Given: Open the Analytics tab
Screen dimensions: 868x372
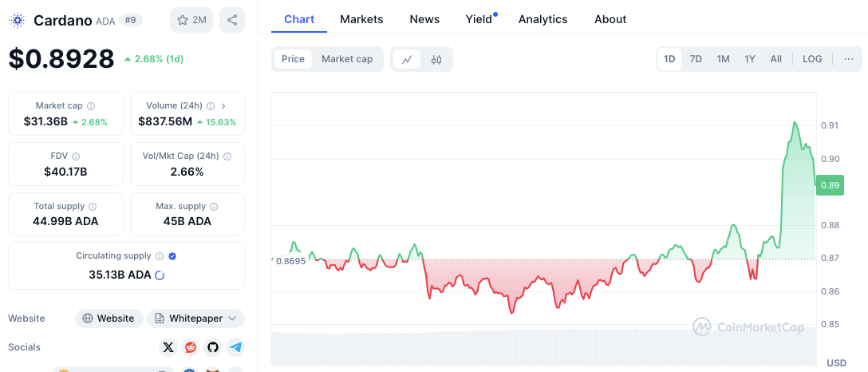Looking at the screenshot, I should [x=542, y=19].
